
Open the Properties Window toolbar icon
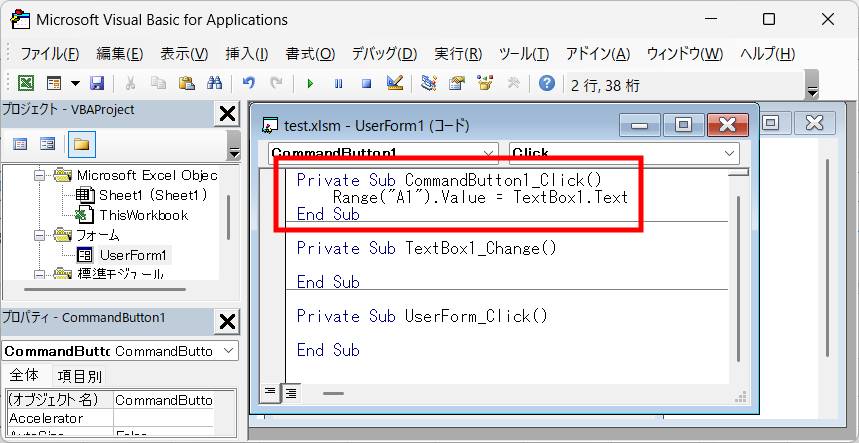(x=457, y=84)
